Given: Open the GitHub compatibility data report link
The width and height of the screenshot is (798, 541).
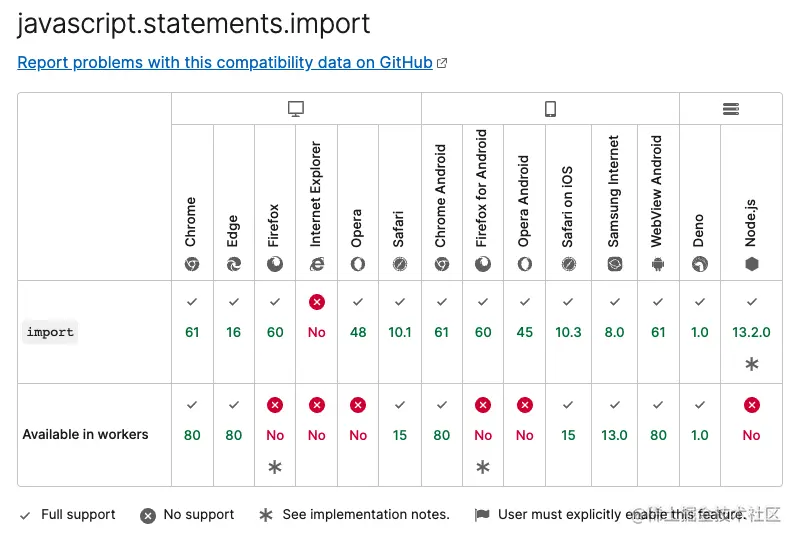Looking at the screenshot, I should click(225, 62).
